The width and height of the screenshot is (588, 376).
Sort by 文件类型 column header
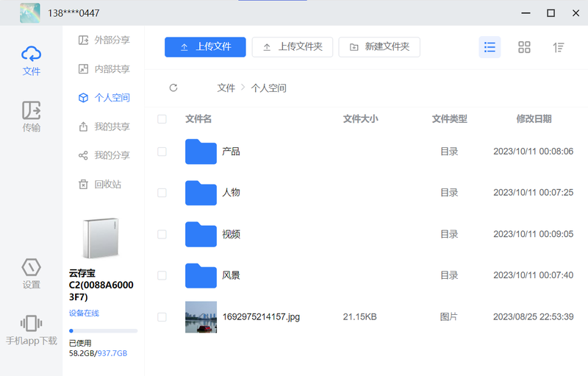(449, 119)
